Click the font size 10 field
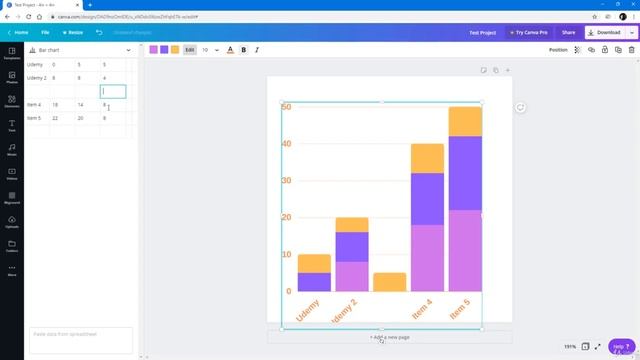 pyautogui.click(x=205, y=50)
